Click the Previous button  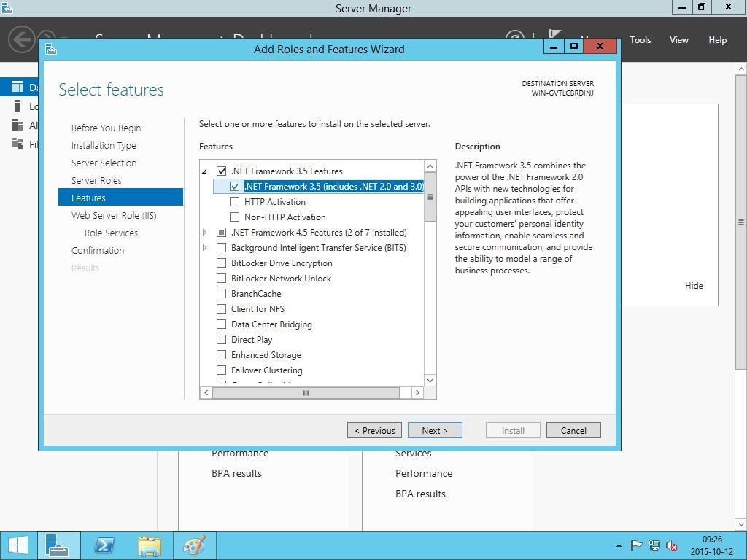(x=374, y=430)
